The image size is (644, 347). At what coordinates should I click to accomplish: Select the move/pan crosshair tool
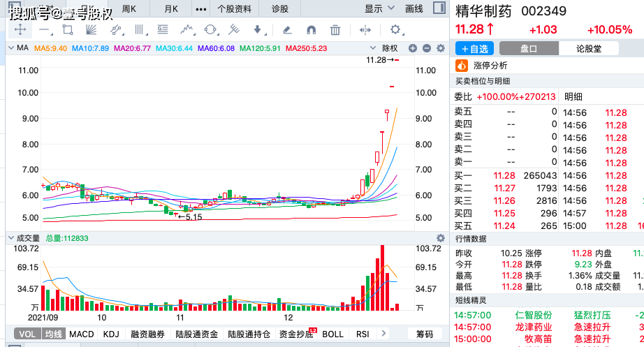tap(20, 30)
